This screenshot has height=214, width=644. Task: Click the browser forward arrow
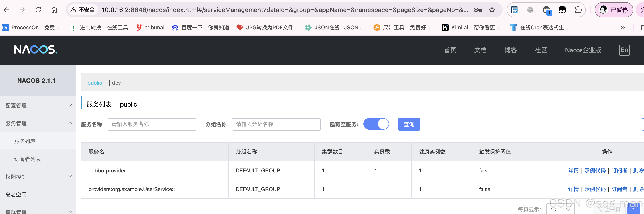point(22,10)
